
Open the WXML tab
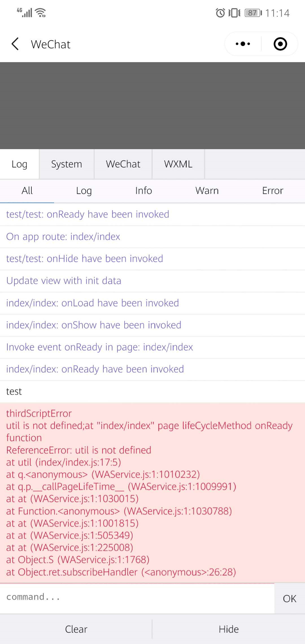(178, 164)
